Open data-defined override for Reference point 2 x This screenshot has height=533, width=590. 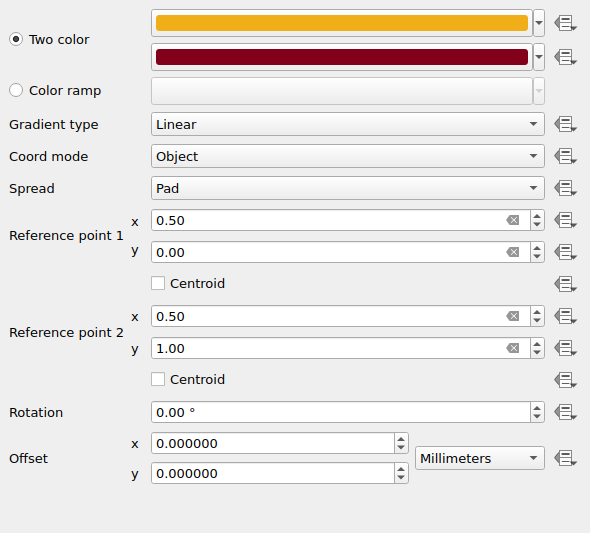[x=565, y=316]
